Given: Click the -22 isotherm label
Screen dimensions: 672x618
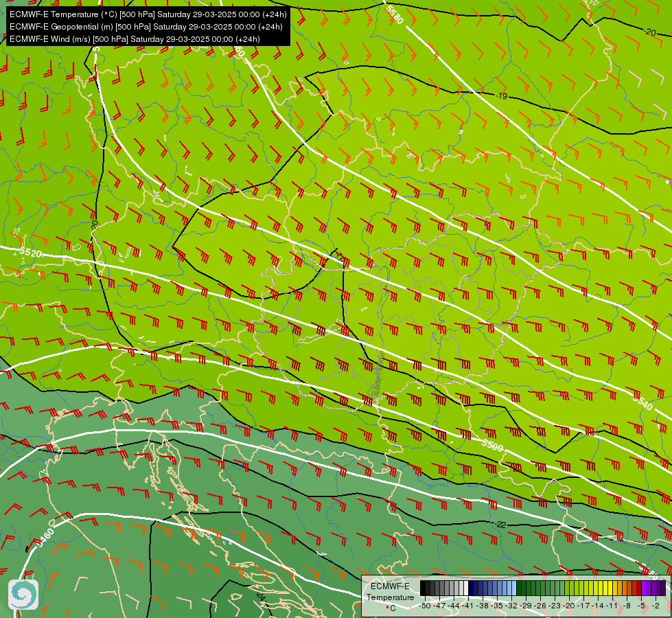Looking at the screenshot, I should coord(500,524).
